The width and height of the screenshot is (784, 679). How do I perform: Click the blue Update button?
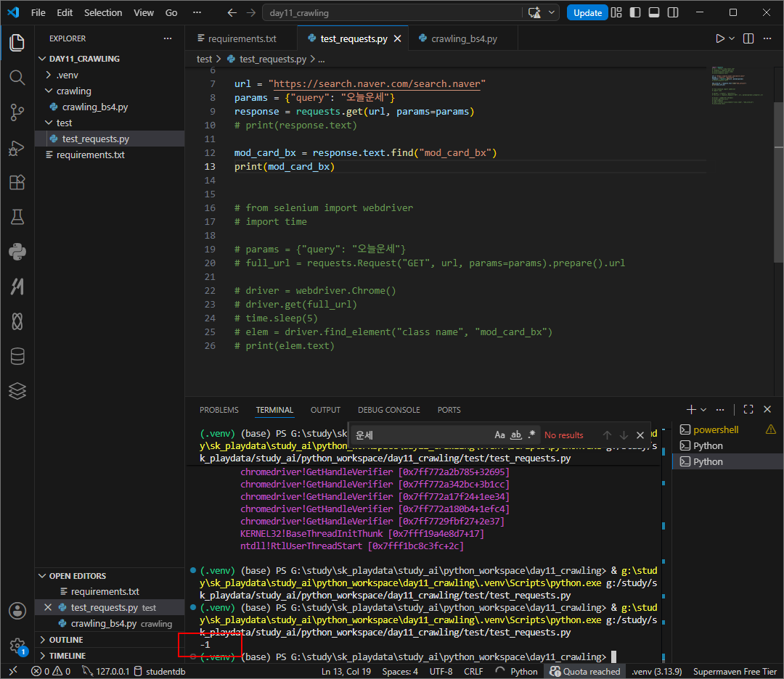pyautogui.click(x=587, y=13)
